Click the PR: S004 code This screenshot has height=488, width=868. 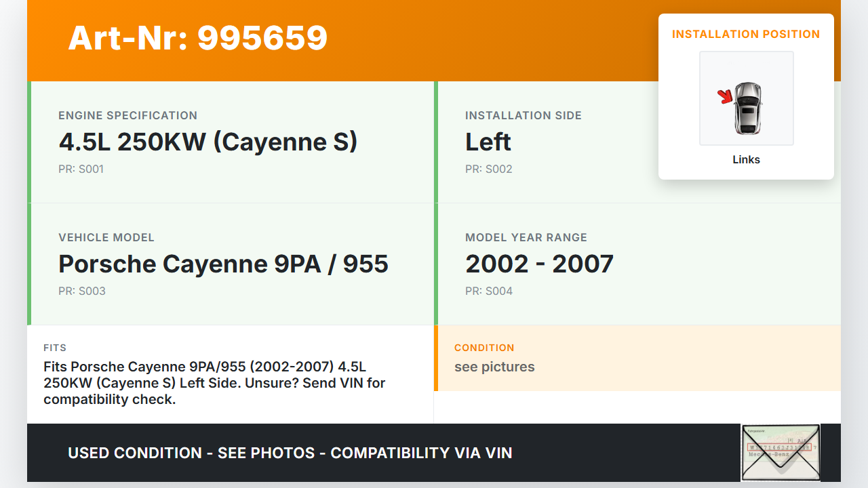point(488,291)
